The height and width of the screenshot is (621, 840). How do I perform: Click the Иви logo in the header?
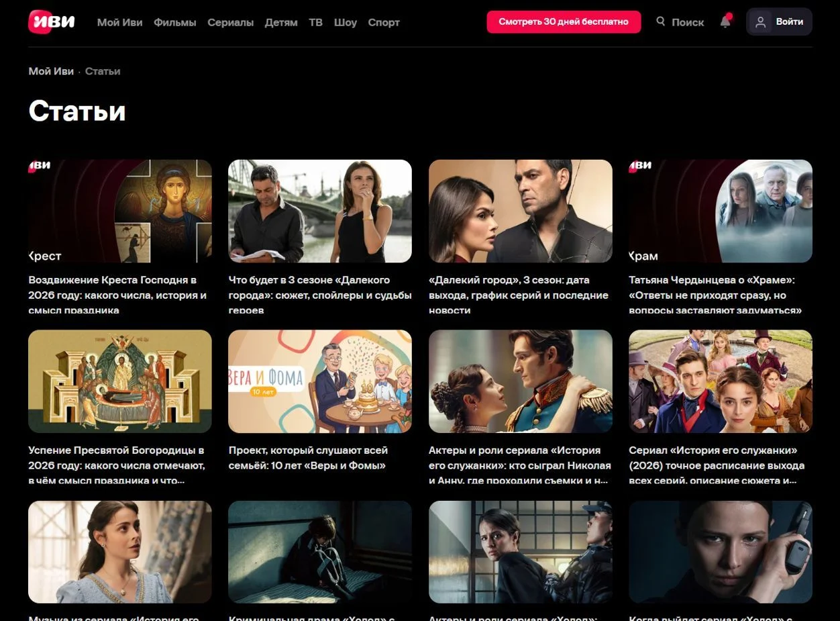[x=52, y=21]
